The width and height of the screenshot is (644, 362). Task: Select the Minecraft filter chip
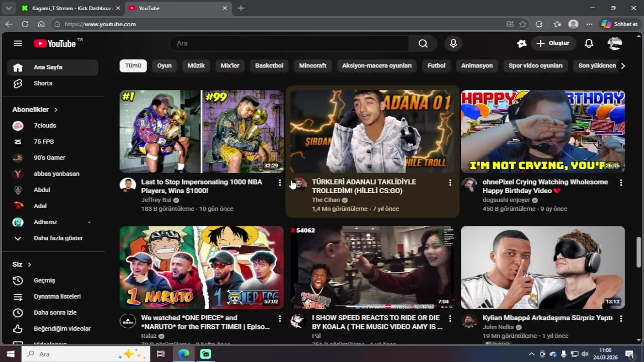[x=312, y=66]
